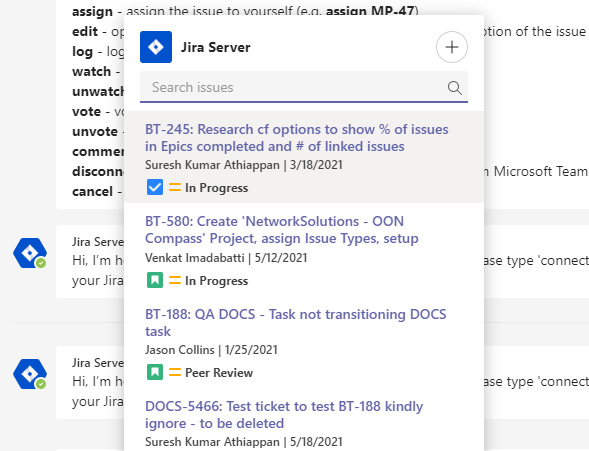Viewport: 589px width, 451px height.
Task: Click medium priority icon on BT-580
Action: (x=175, y=280)
